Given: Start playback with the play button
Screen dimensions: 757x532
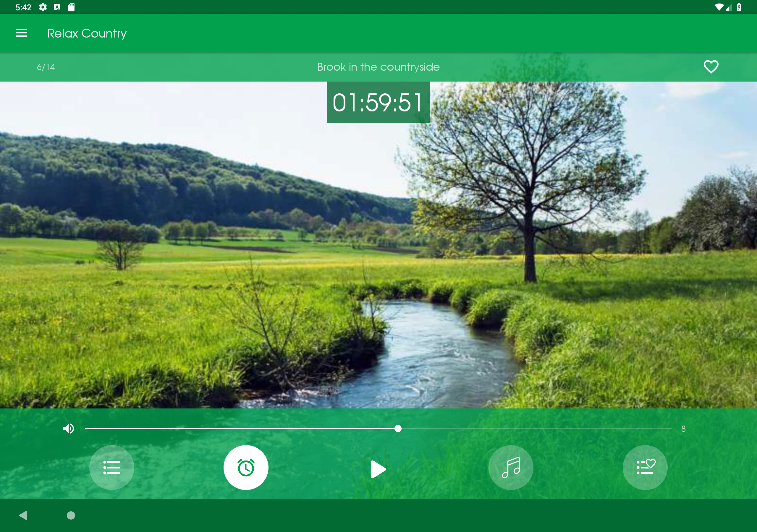Looking at the screenshot, I should pyautogui.click(x=378, y=469).
